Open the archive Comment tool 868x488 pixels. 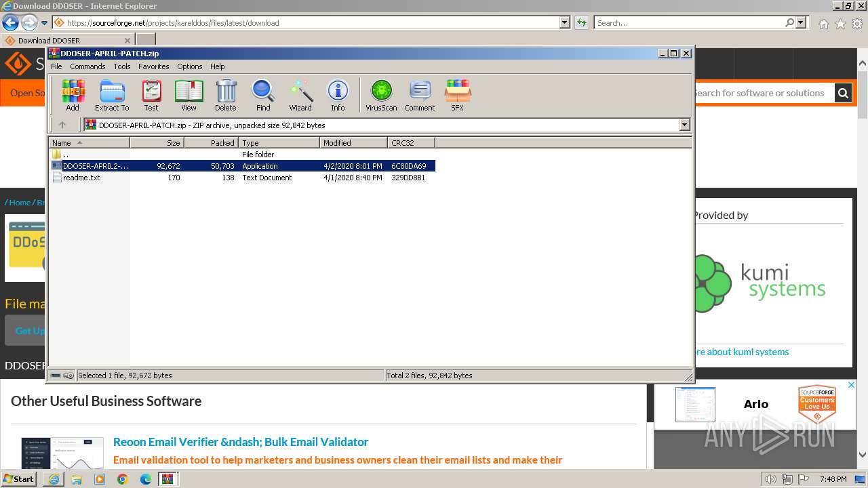click(420, 95)
